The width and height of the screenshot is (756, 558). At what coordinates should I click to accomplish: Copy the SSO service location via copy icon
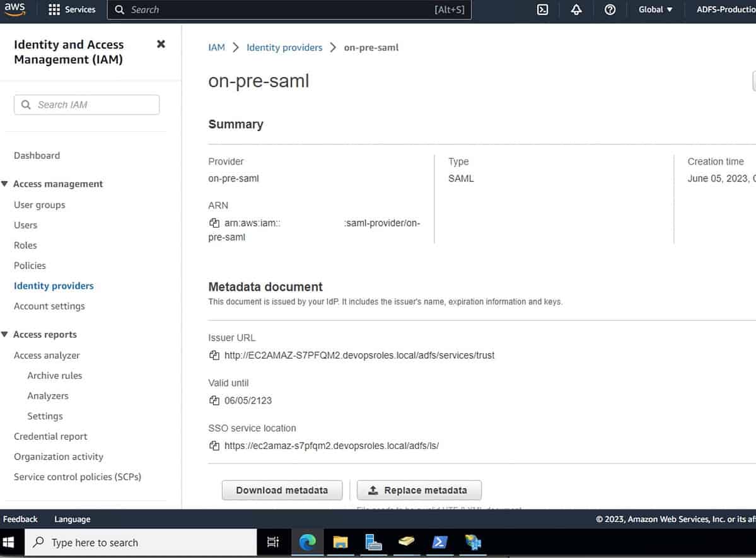click(x=214, y=445)
